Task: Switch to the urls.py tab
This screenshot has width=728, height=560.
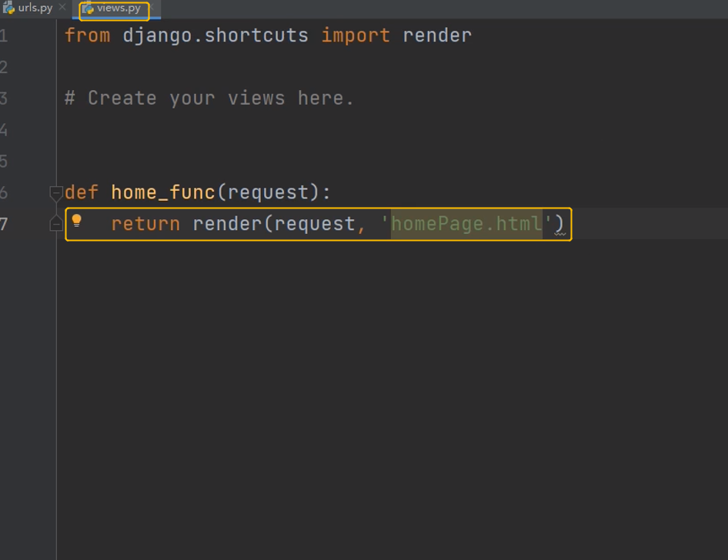Action: 35,8
